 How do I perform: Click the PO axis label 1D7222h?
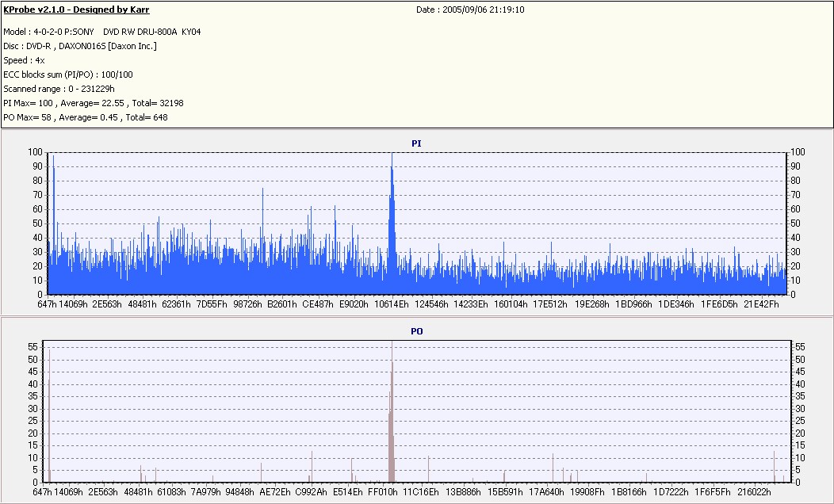pos(670,492)
